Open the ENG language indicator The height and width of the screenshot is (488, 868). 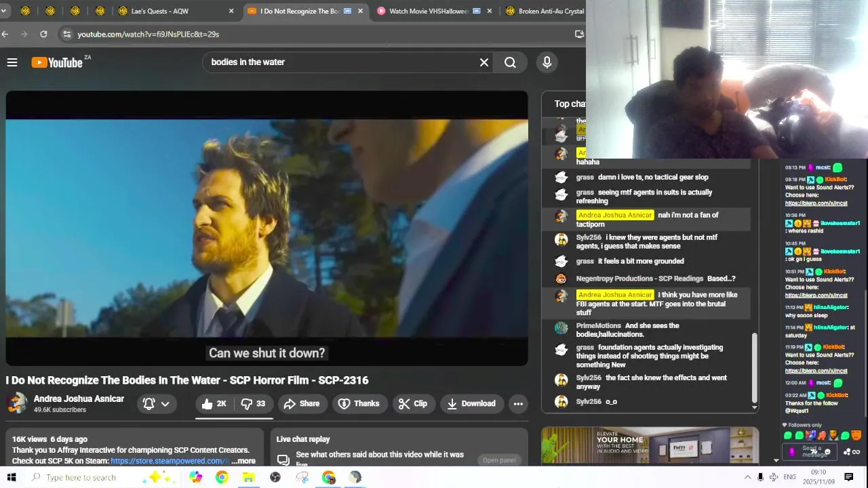click(789, 477)
